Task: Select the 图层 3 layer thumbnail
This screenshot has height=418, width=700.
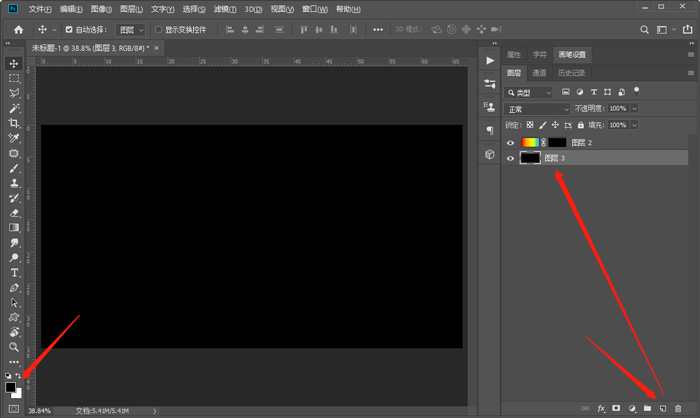Action: coord(530,158)
